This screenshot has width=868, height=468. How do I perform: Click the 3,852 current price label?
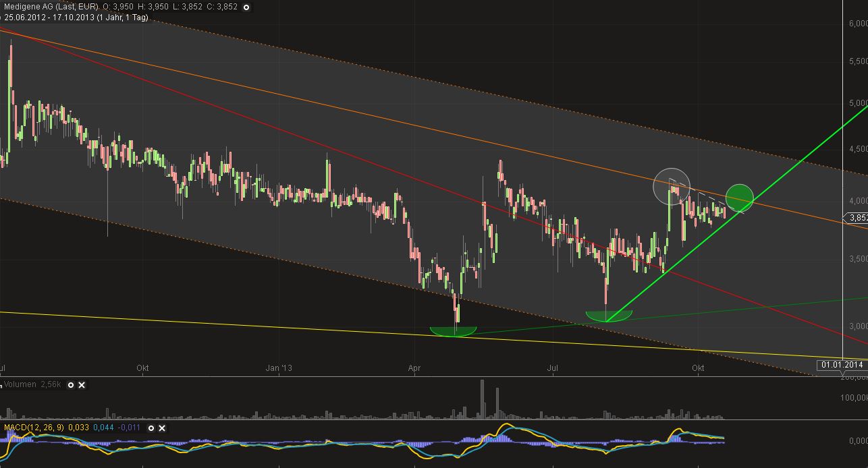[855, 218]
